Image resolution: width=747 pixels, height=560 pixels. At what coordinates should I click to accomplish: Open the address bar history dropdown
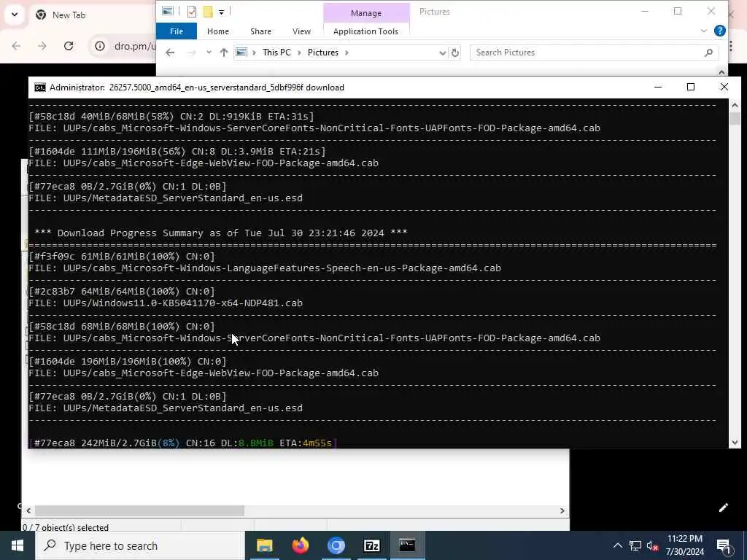(443, 52)
